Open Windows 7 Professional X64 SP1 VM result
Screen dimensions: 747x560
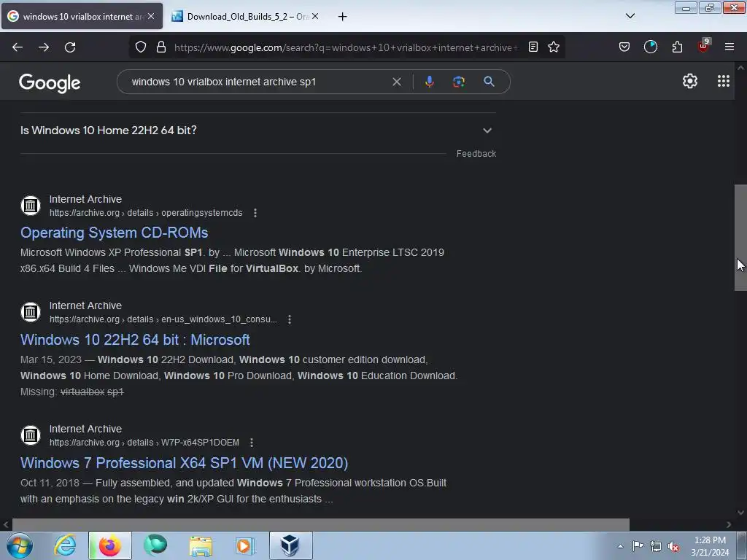pos(185,463)
